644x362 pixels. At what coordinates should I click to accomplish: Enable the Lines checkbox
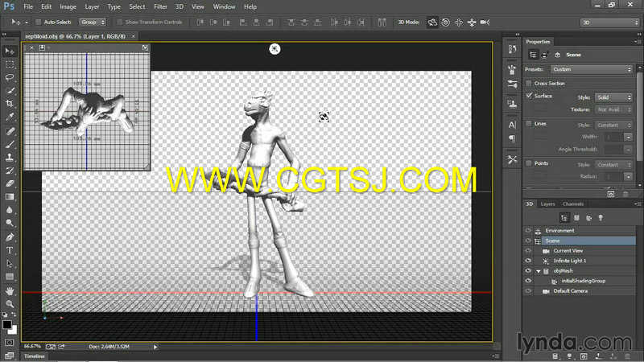click(x=529, y=124)
